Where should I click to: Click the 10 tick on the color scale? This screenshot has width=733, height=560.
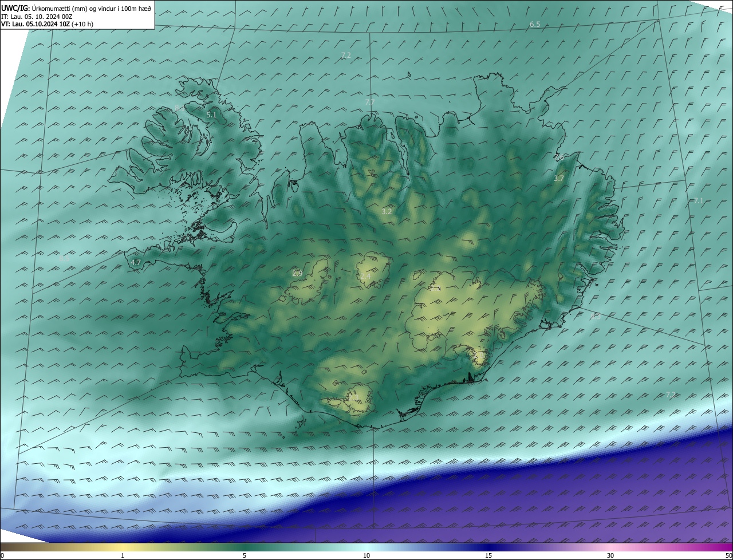(366, 555)
